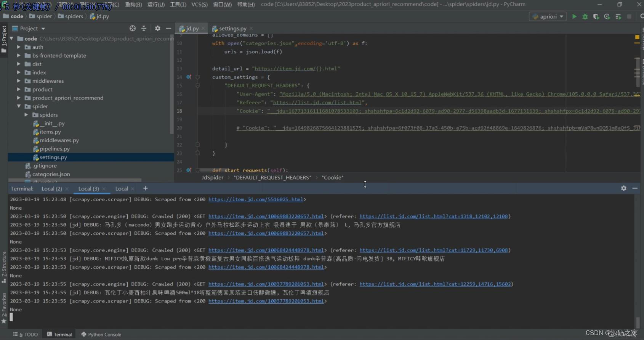Locate current file with the crosshair icon

click(133, 28)
